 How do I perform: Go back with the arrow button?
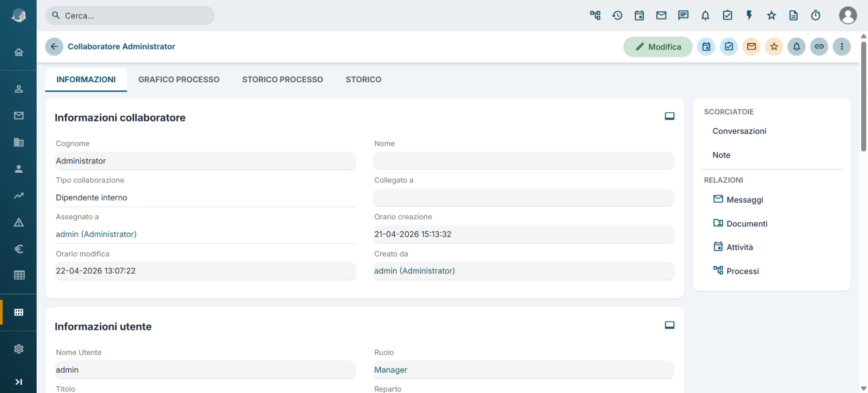(54, 47)
